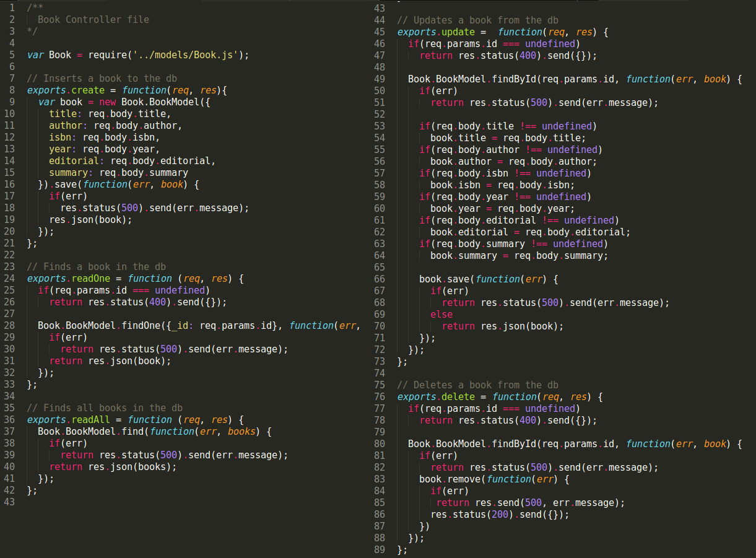The image size is (756, 558).
Task: Click 'summary: req.body.summary' on line 15
Action: pyautogui.click(x=119, y=172)
